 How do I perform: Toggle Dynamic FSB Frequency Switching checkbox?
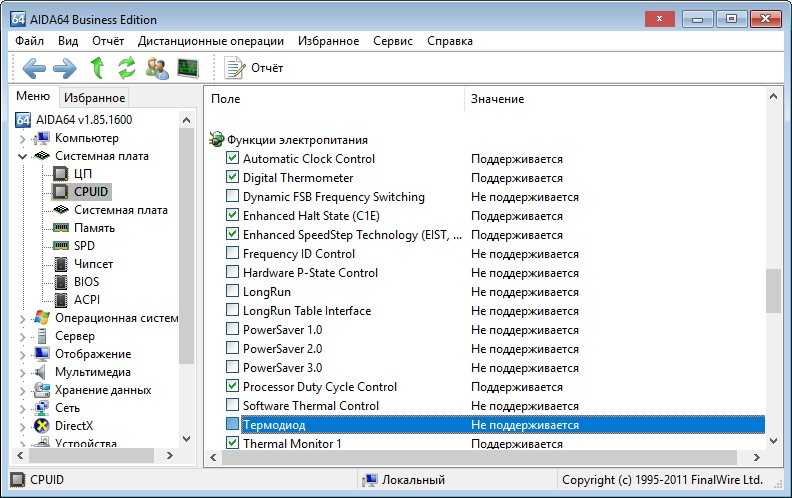coord(232,195)
